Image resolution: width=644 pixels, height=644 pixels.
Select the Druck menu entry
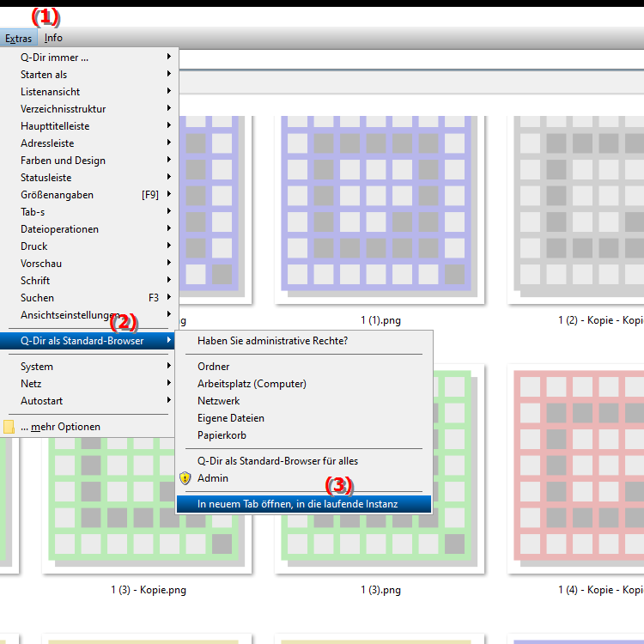[89, 246]
